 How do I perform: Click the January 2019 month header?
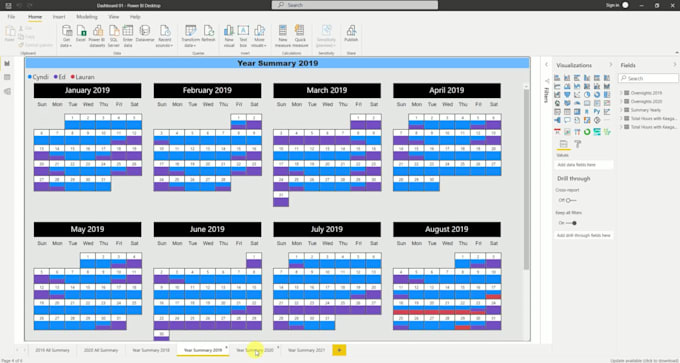(x=87, y=91)
